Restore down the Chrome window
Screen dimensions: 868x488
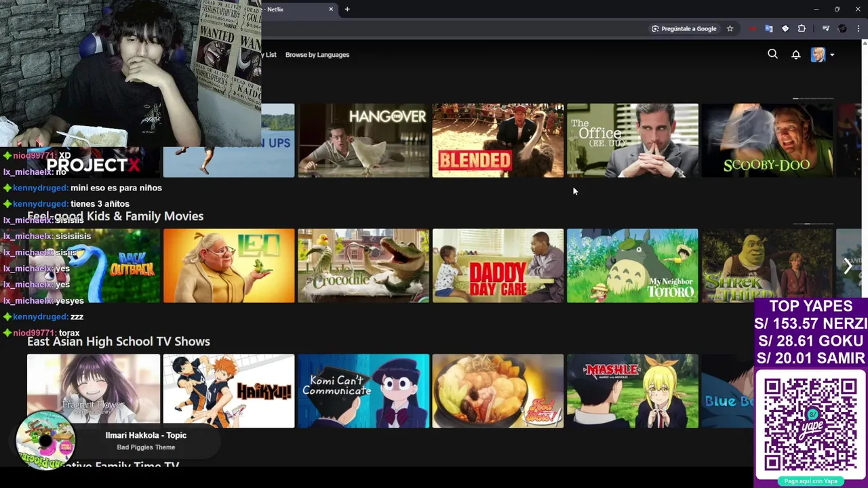point(837,9)
